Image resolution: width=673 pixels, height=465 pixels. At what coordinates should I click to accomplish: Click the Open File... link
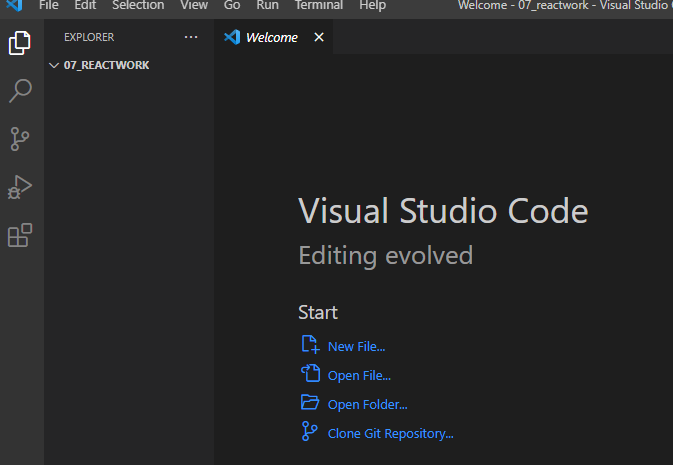pyautogui.click(x=359, y=376)
